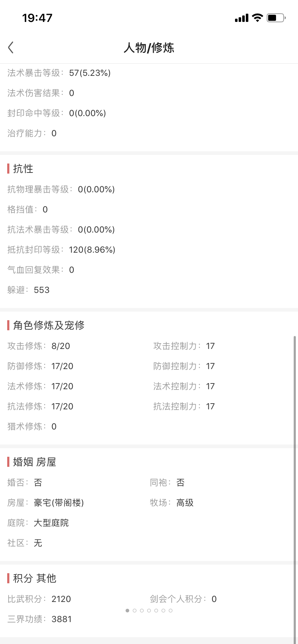This screenshot has width=298, height=644.
Task: Tap the 抗性 section header
Action: click(x=23, y=169)
